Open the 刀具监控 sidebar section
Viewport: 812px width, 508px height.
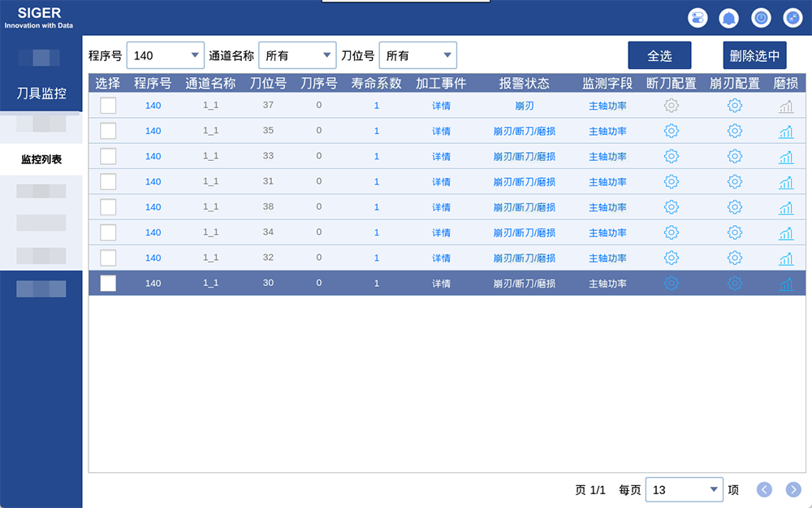point(41,93)
